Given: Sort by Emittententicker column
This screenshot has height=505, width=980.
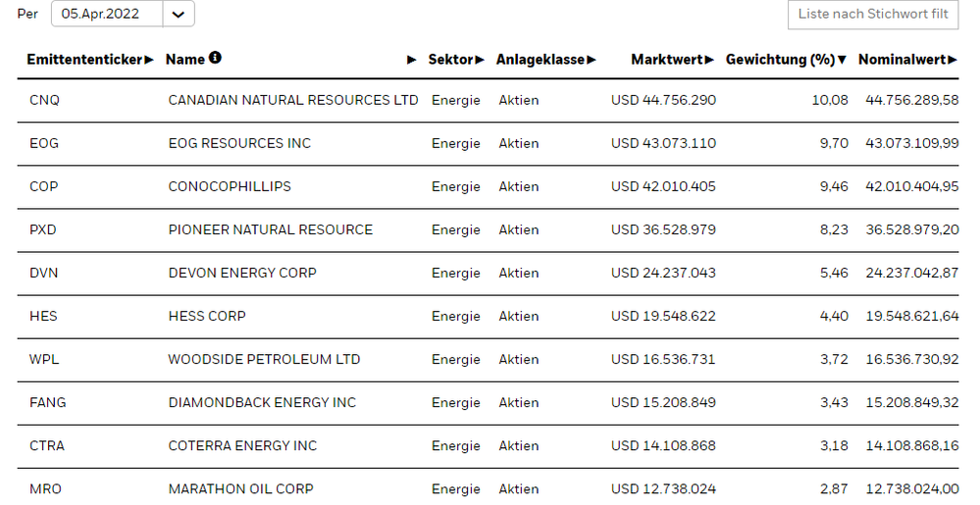Looking at the screenshot, I should click(x=89, y=60).
